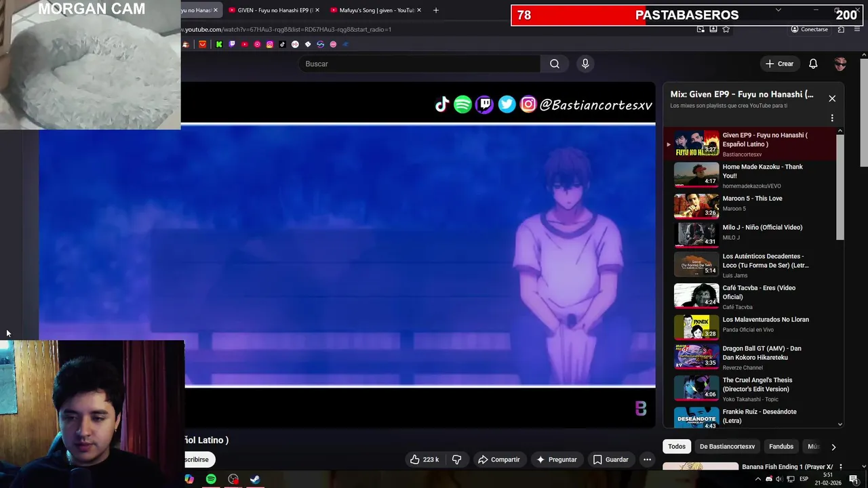Dislike the video
This screenshot has height=488, width=868.
[x=456, y=460]
